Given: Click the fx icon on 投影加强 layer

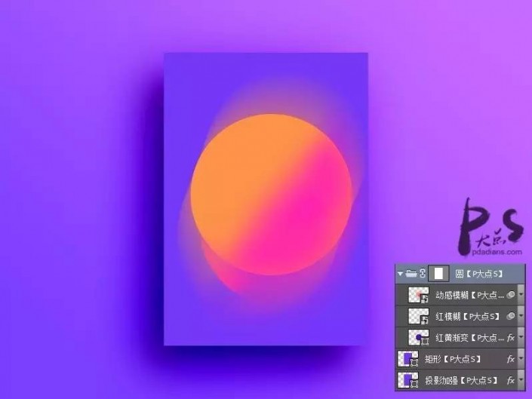Looking at the screenshot, I should click(x=511, y=380).
